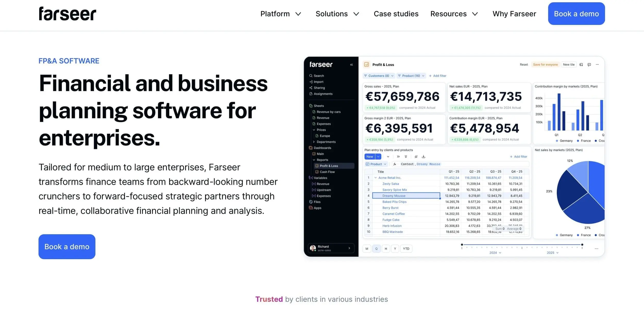Expand the Departments tree item
Viewport: 644px width, 314px height.
(x=314, y=142)
